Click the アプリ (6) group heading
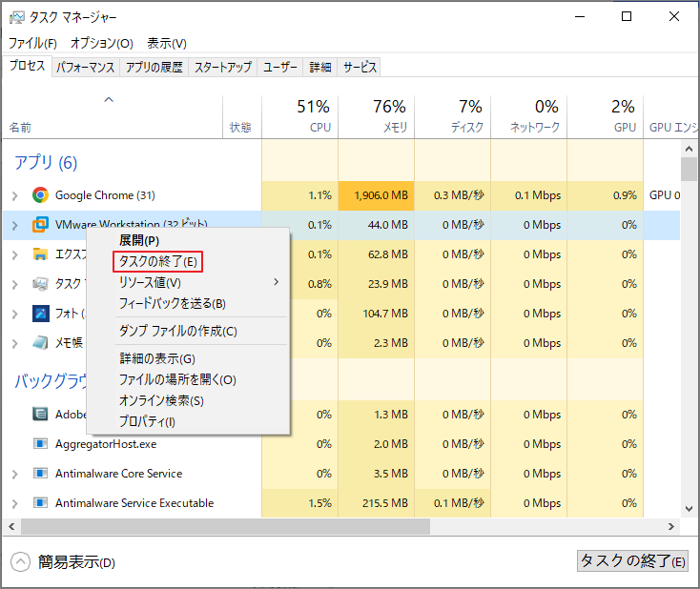The width and height of the screenshot is (700, 589). pyautogui.click(x=46, y=163)
